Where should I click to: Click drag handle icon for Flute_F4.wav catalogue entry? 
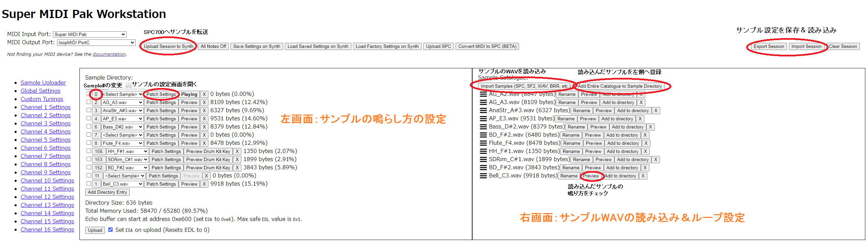483,143
